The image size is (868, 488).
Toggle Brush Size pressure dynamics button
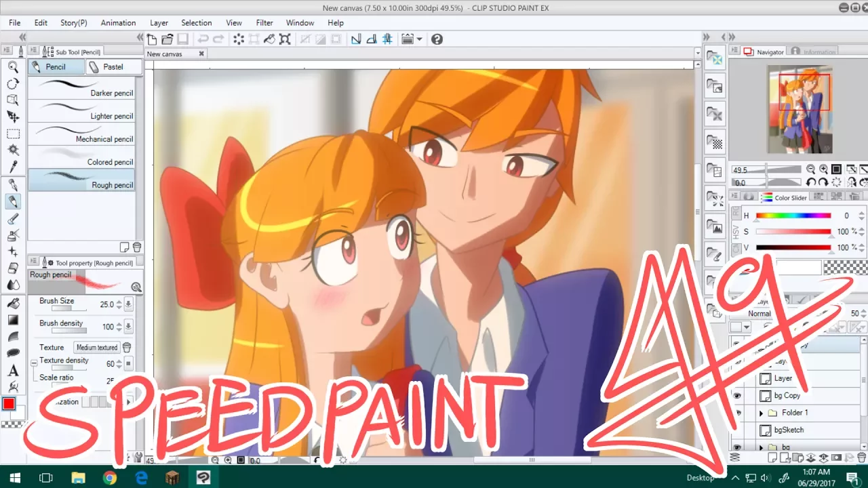tap(128, 305)
